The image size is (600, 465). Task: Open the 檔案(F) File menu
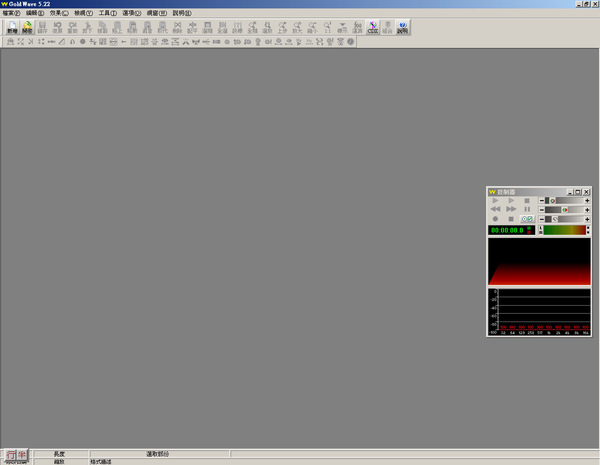point(11,13)
